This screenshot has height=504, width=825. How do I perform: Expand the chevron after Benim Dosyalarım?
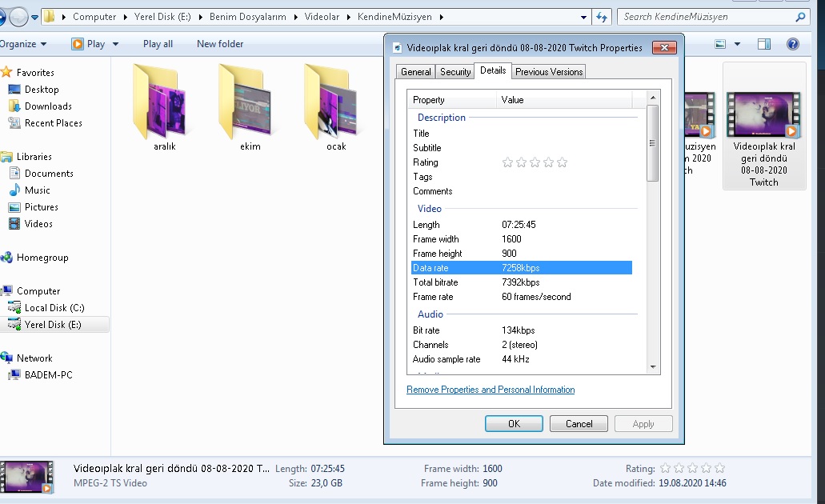point(295,17)
